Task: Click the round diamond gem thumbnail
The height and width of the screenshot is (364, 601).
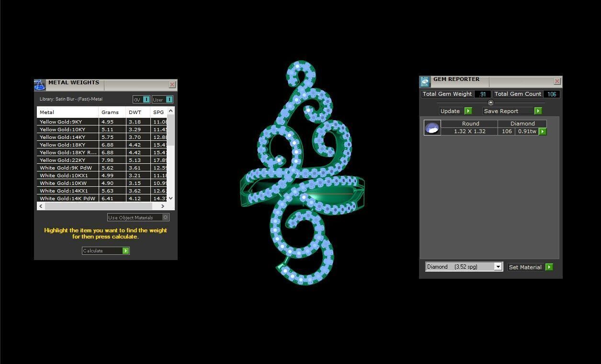Action: [x=432, y=128]
